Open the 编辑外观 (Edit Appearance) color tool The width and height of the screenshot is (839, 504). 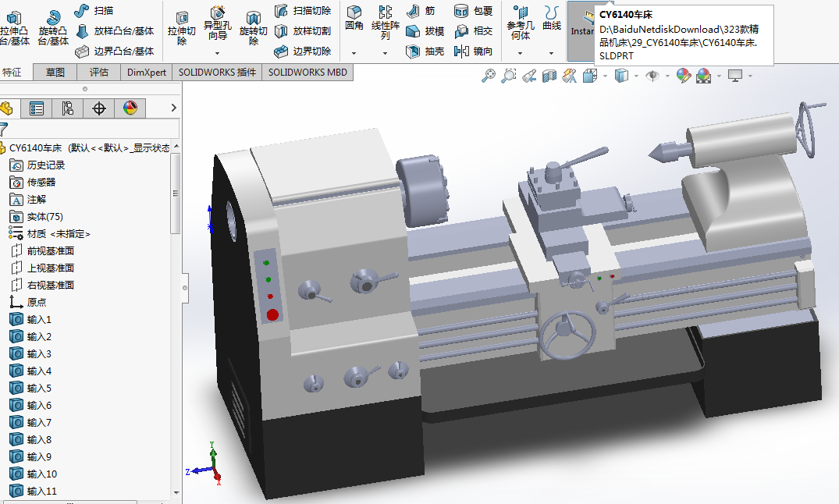click(x=683, y=76)
